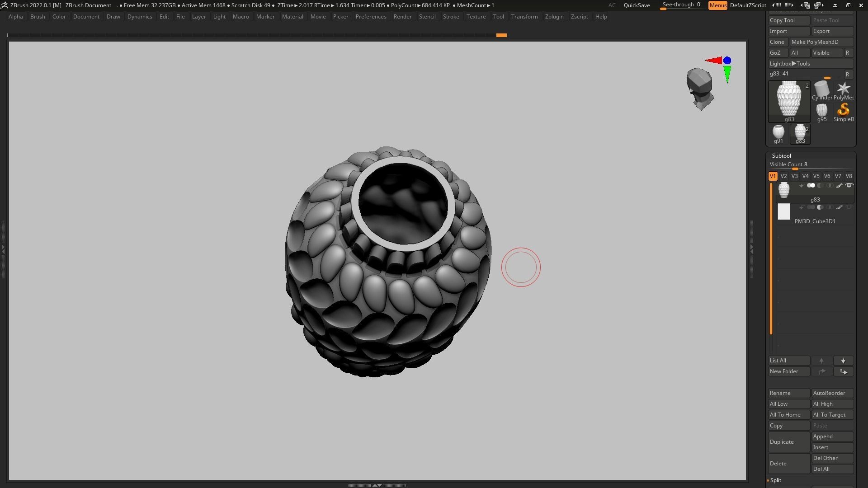This screenshot has width=868, height=488.
Task: Click the move-into-folder arrow icon
Action: click(843, 371)
